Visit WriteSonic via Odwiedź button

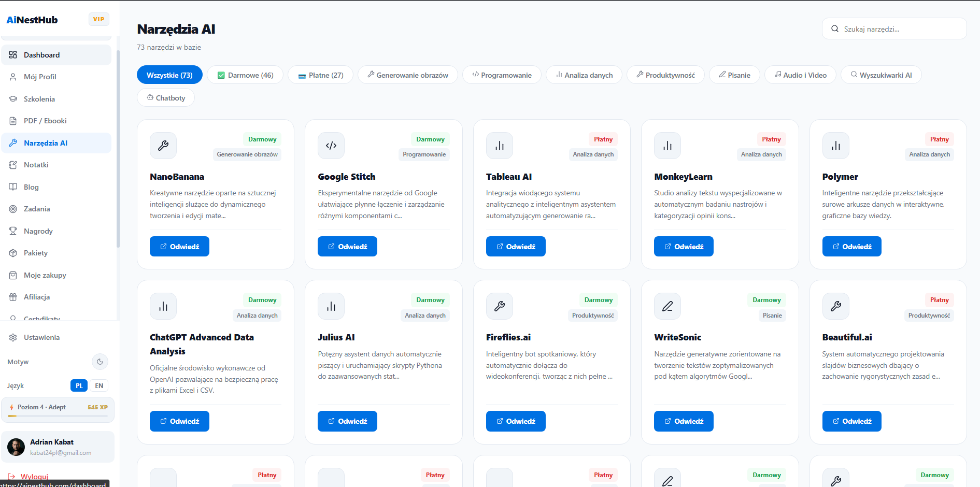coord(684,421)
